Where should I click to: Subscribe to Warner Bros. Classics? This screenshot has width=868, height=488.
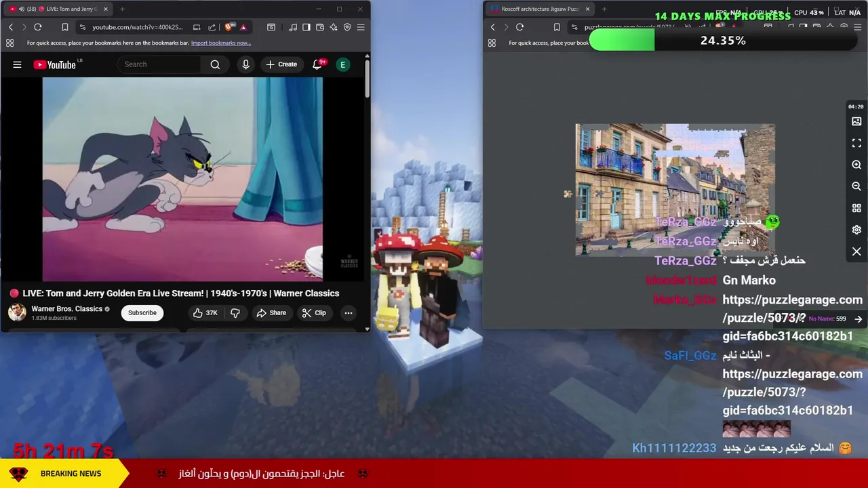click(142, 312)
